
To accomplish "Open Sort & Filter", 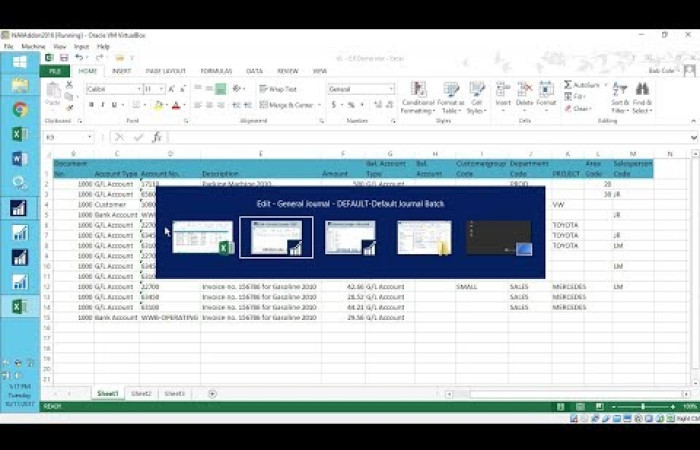I will pyautogui.click(x=620, y=98).
